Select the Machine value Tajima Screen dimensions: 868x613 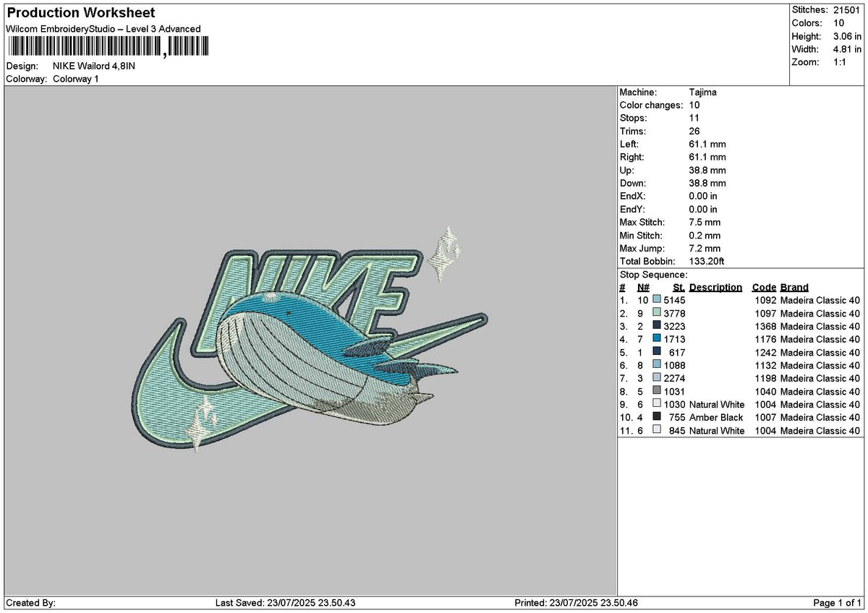(703, 93)
